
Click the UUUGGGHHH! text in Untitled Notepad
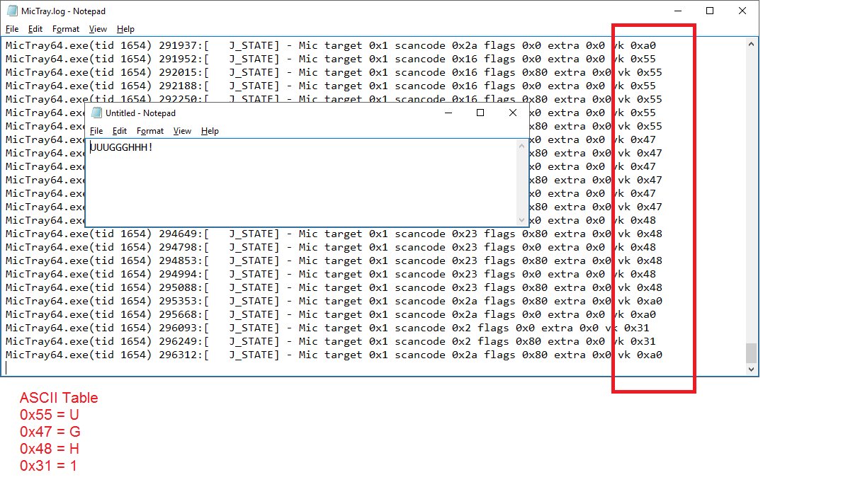tap(122, 147)
